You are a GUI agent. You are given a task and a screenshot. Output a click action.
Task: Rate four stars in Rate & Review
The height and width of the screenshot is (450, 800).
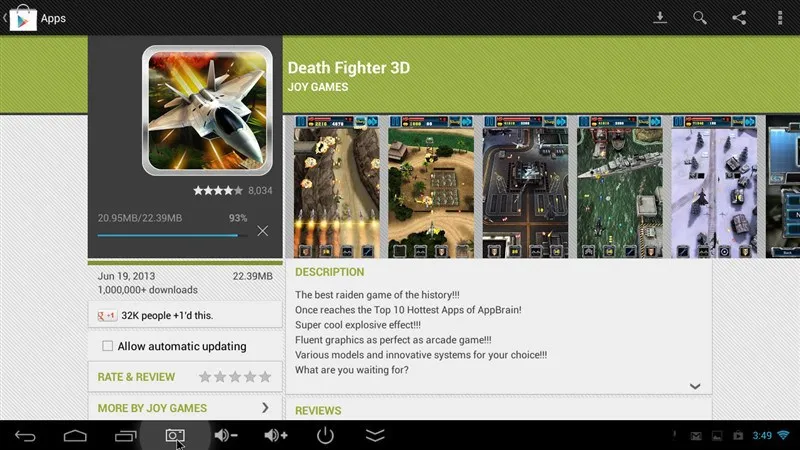249,377
